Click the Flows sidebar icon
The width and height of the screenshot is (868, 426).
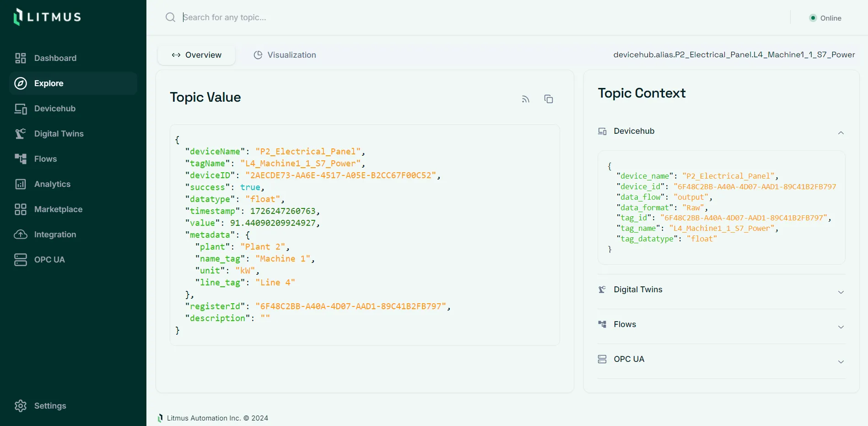(x=21, y=159)
